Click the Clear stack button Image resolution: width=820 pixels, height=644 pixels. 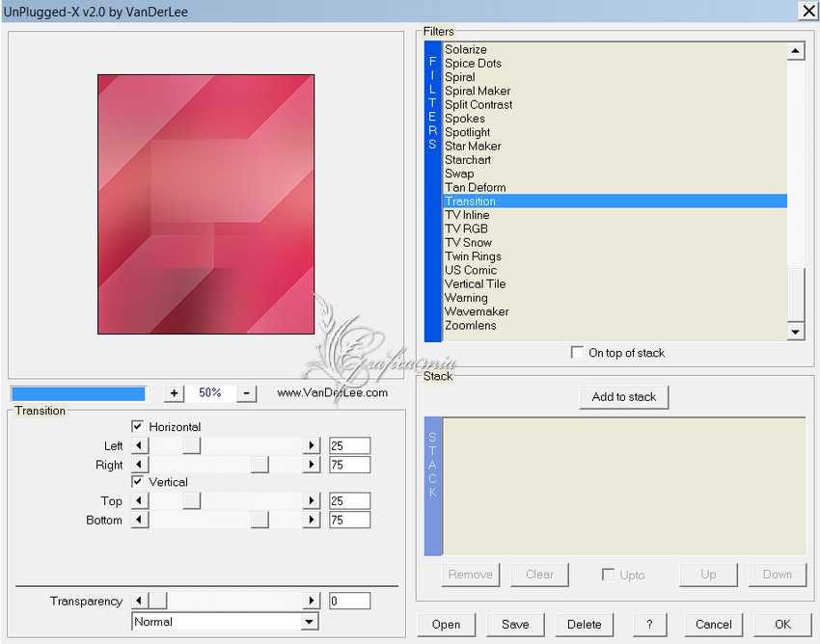539,575
